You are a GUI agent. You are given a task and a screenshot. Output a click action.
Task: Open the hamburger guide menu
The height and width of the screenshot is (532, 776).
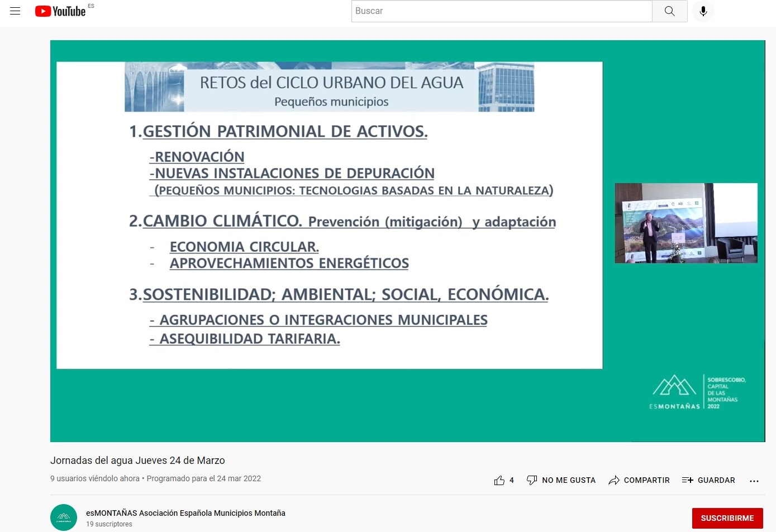click(x=15, y=11)
